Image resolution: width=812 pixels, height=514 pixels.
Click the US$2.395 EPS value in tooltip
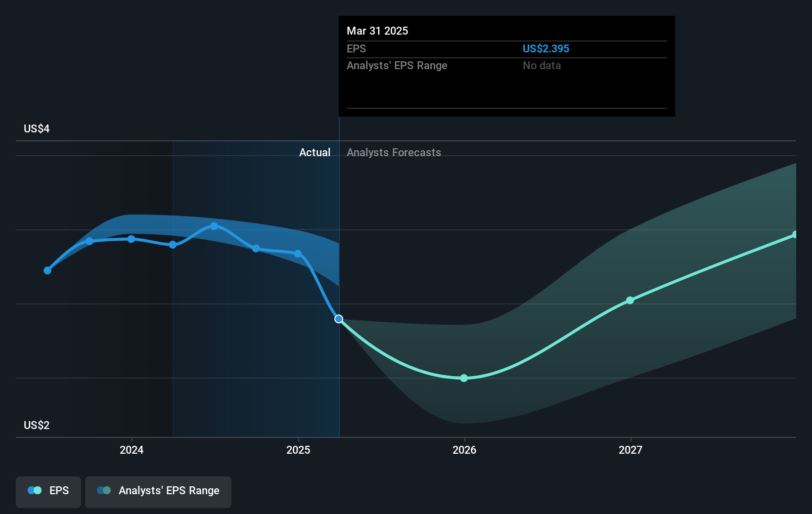click(546, 48)
